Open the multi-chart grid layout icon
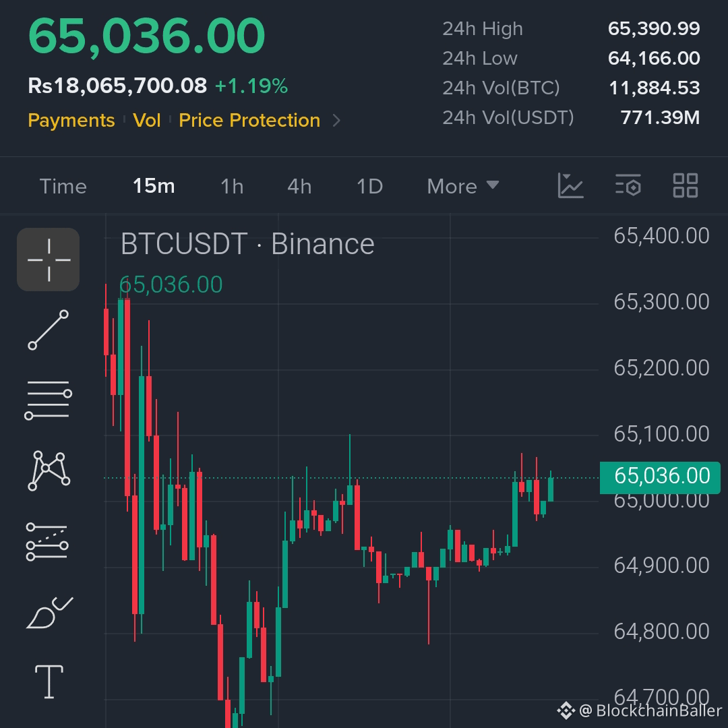 click(686, 186)
